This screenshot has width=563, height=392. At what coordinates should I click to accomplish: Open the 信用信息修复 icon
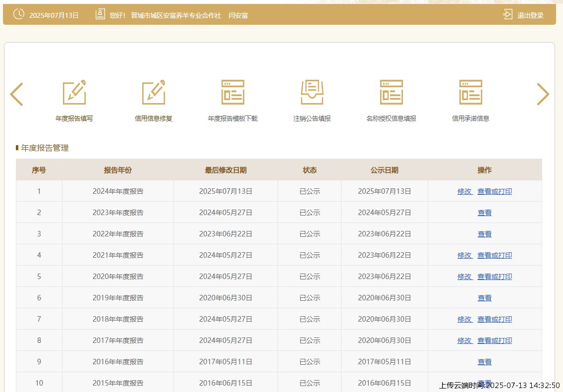(154, 92)
